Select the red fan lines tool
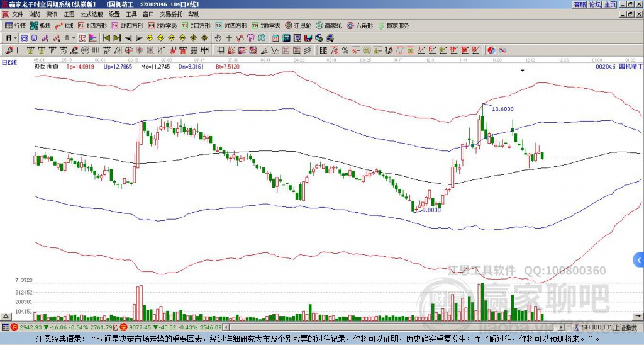The width and height of the screenshot is (644, 345). (231, 50)
